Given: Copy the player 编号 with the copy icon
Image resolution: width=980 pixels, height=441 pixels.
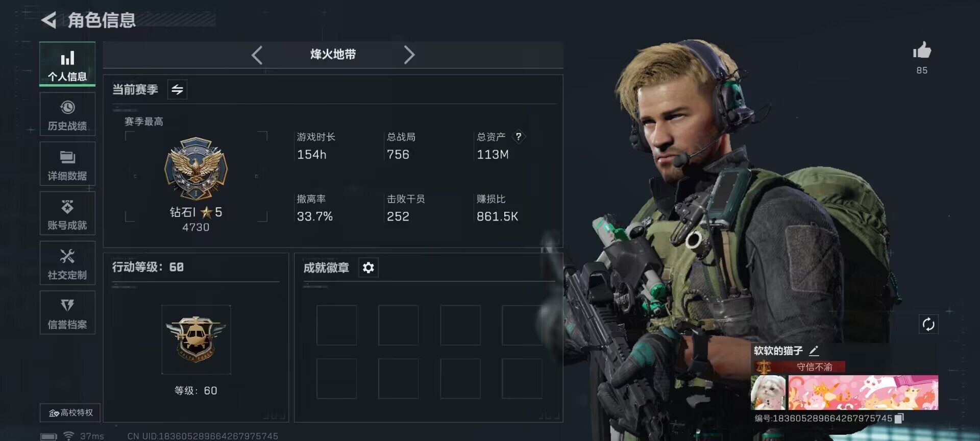Looking at the screenshot, I should tap(899, 419).
